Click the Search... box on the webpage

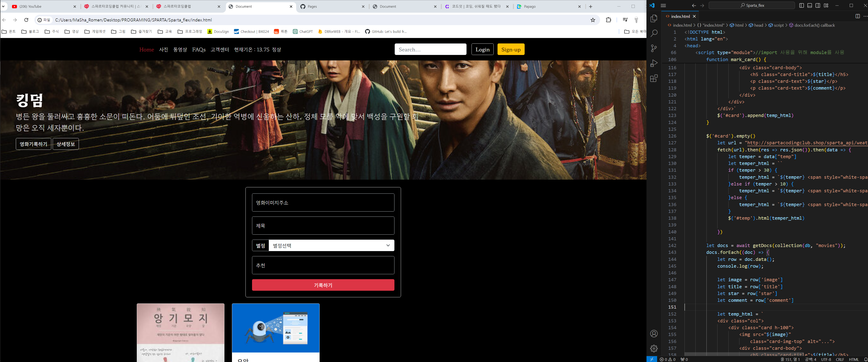coord(430,49)
